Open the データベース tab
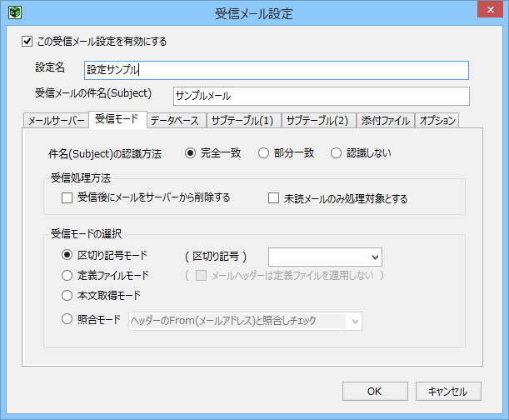Viewport: 509px width, 420px height. (x=177, y=121)
